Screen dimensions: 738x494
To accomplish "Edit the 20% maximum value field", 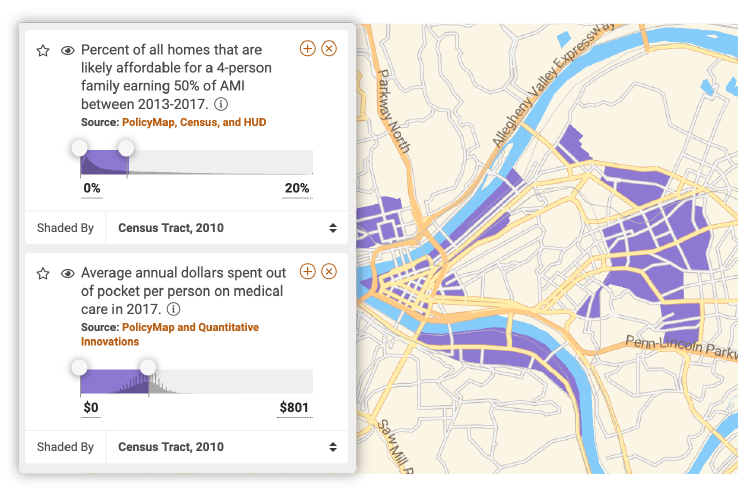I will 297,189.
